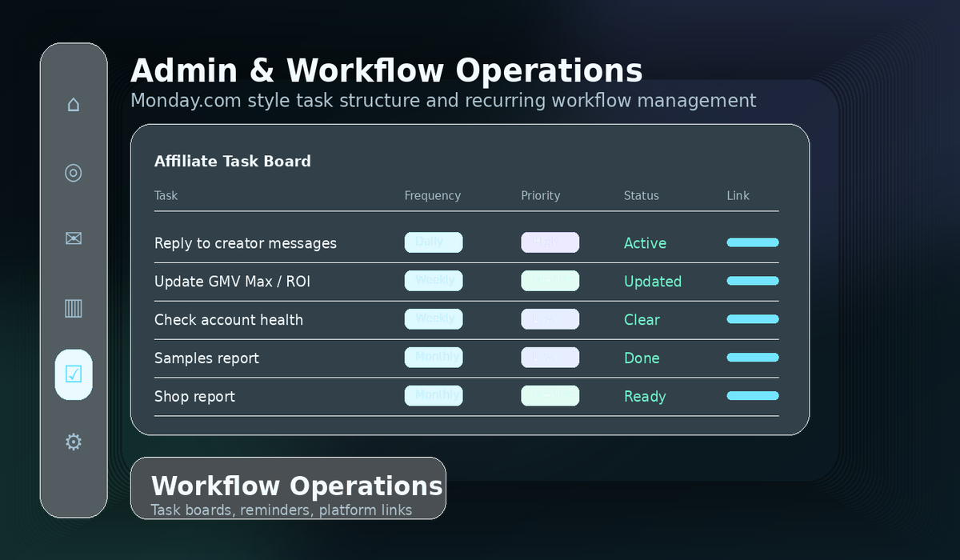This screenshot has width=960, height=560.
Task: Click the 'Admin & Workflow Operations' heading
Action: [386, 70]
